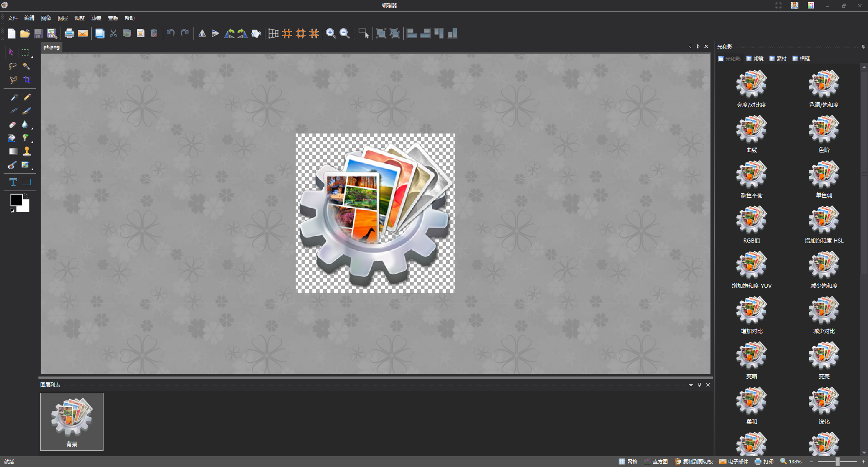Switch to the 相框 tab
This screenshot has height=467, width=868.
click(x=802, y=58)
